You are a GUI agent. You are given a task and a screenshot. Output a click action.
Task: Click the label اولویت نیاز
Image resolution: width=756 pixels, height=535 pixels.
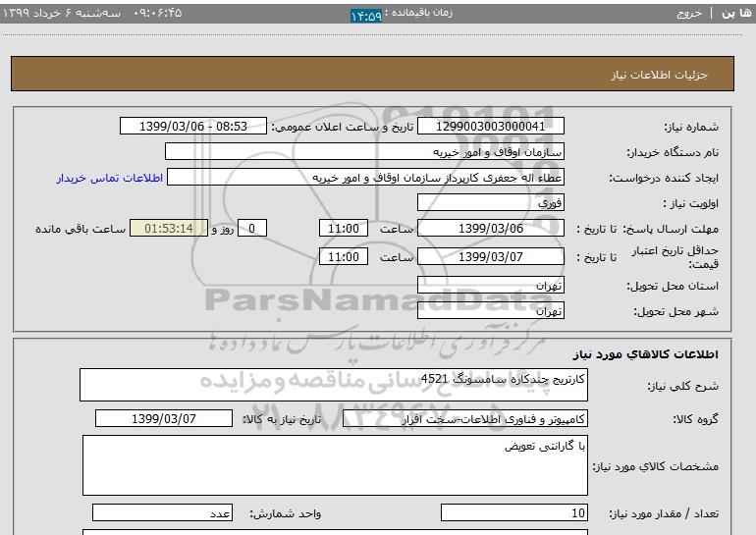click(x=691, y=204)
